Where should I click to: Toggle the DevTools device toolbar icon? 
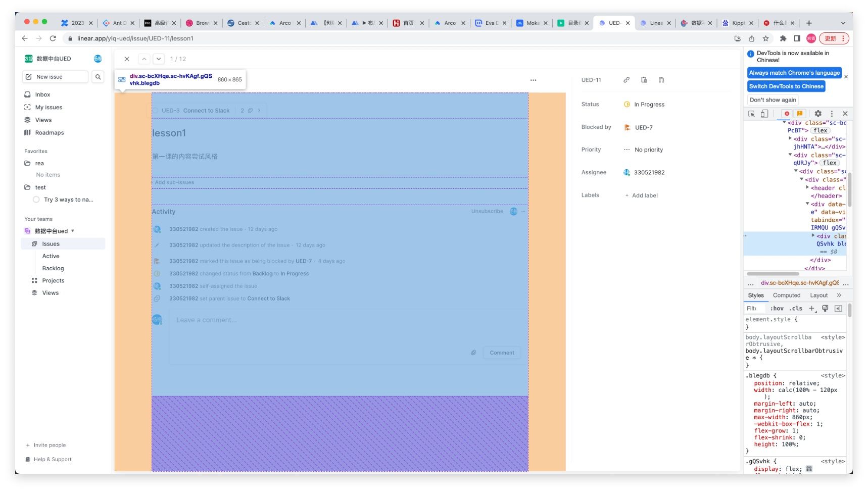764,114
